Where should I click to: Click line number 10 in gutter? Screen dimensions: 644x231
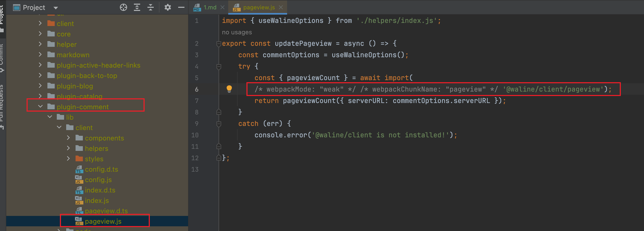coord(195,135)
